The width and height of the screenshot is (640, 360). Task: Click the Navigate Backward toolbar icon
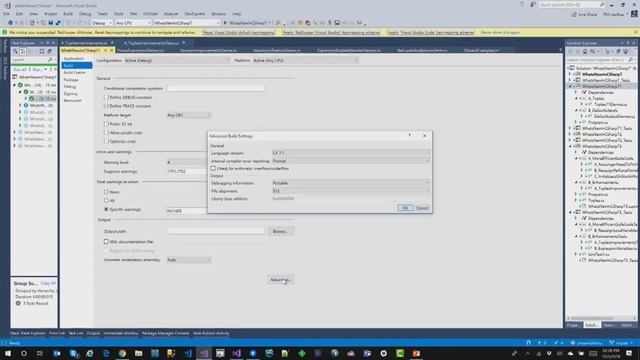(x=11, y=23)
